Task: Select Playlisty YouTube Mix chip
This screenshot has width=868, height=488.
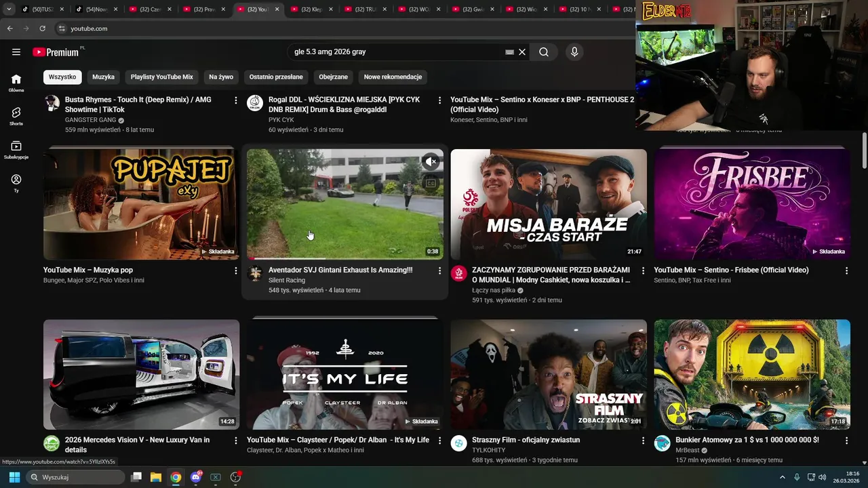Action: point(162,77)
